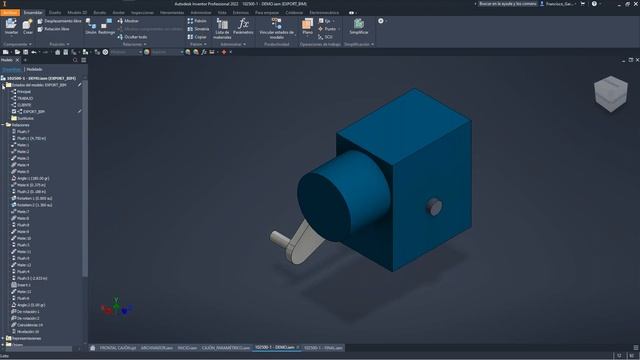Click the home icon left of document tabs

93,348
